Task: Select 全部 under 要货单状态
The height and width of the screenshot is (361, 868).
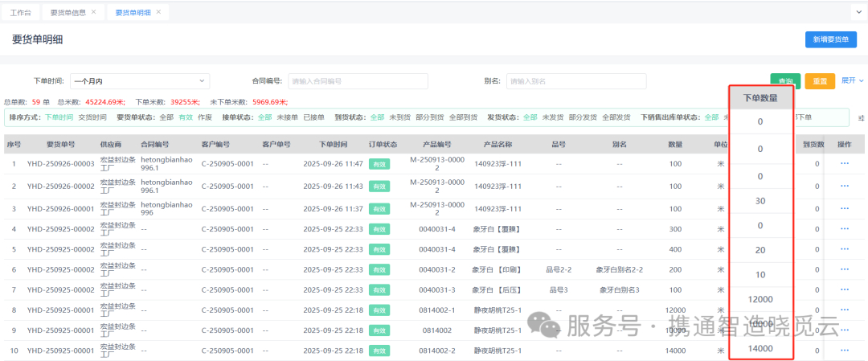Action: pos(166,117)
